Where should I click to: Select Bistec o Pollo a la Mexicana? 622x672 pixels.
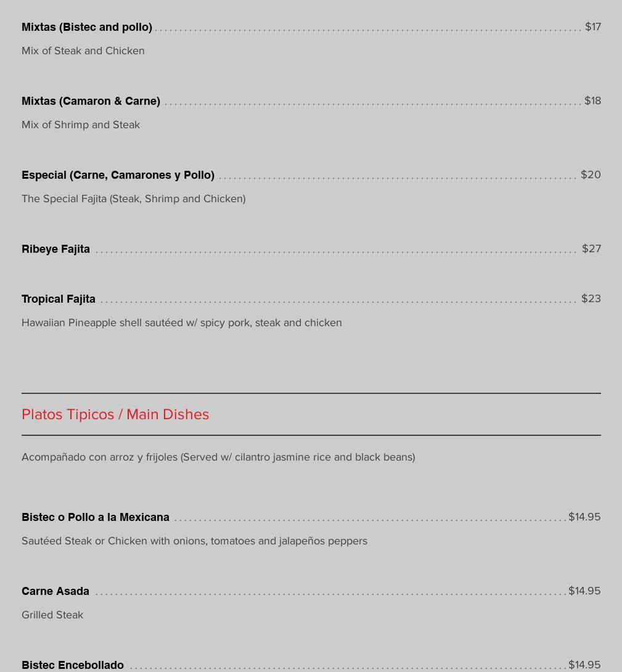click(x=96, y=517)
